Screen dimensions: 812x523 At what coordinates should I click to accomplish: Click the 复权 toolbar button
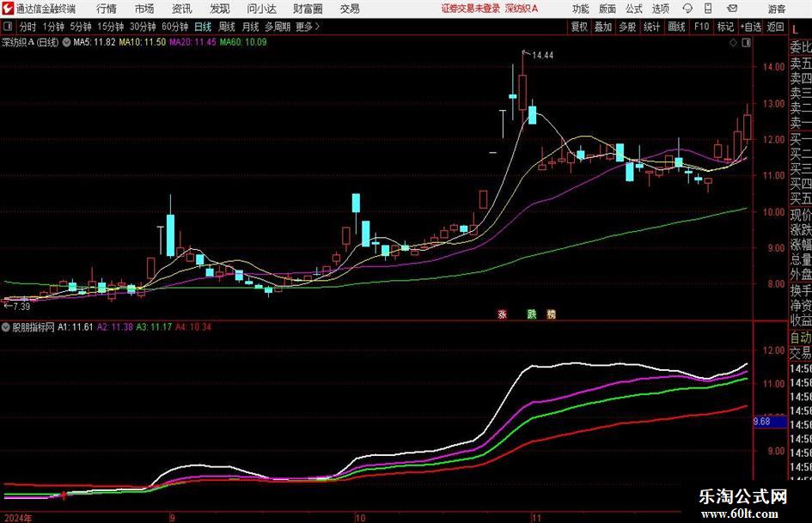click(x=579, y=27)
